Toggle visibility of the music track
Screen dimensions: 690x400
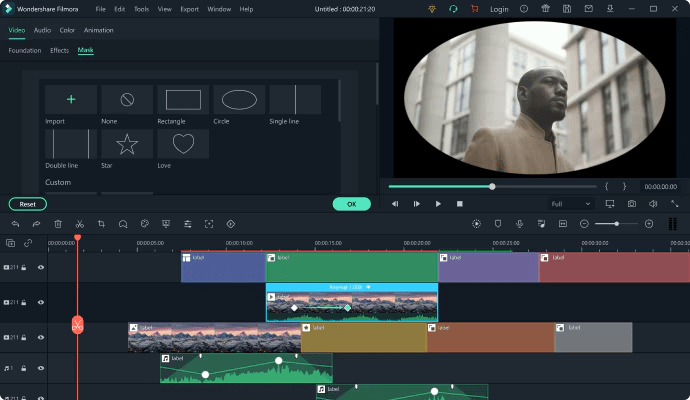41,370
